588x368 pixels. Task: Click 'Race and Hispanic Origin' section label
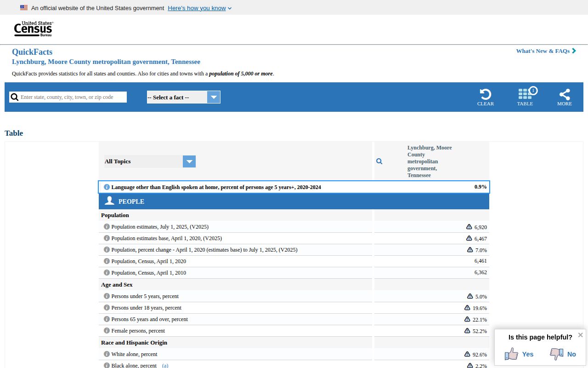[x=134, y=343]
